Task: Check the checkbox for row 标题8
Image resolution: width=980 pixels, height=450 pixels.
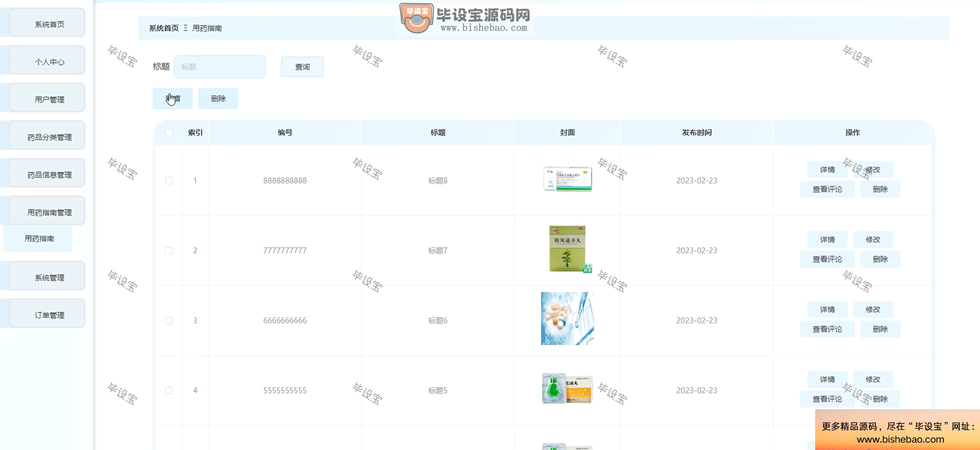Action: coord(169,181)
